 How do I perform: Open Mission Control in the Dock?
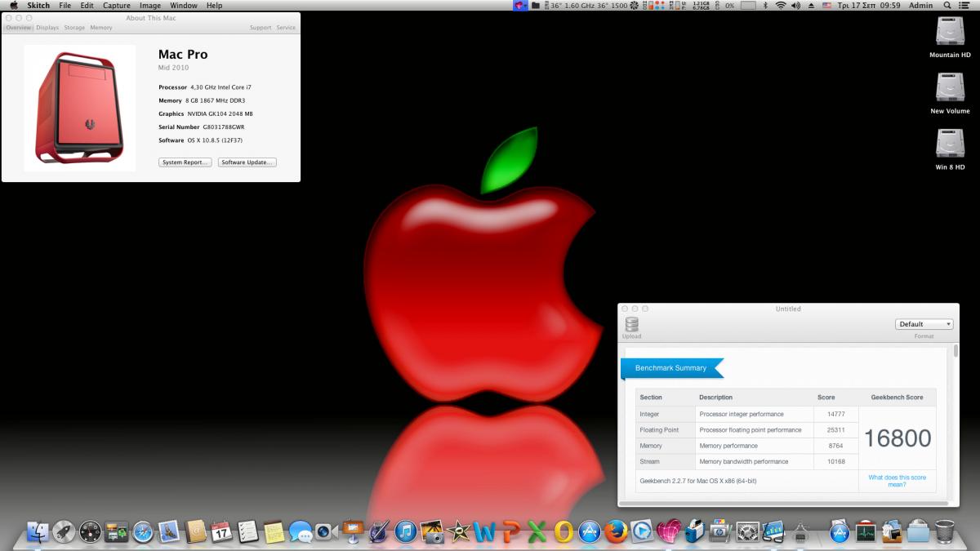[117, 532]
